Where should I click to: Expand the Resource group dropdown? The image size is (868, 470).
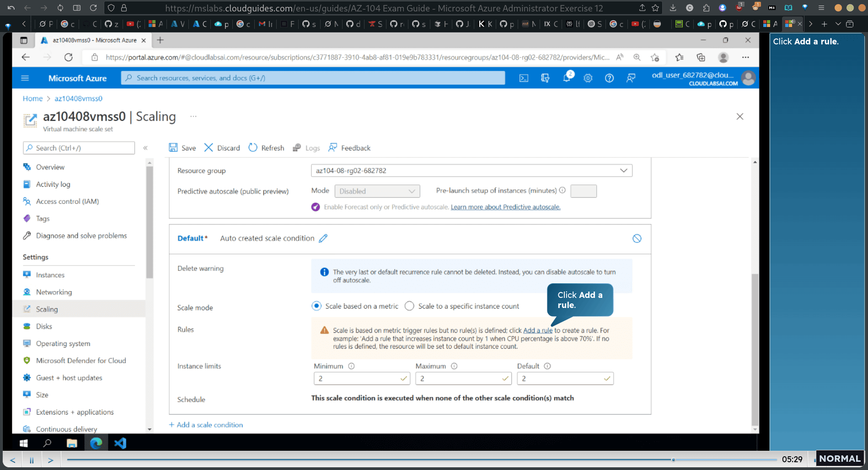tap(472, 170)
